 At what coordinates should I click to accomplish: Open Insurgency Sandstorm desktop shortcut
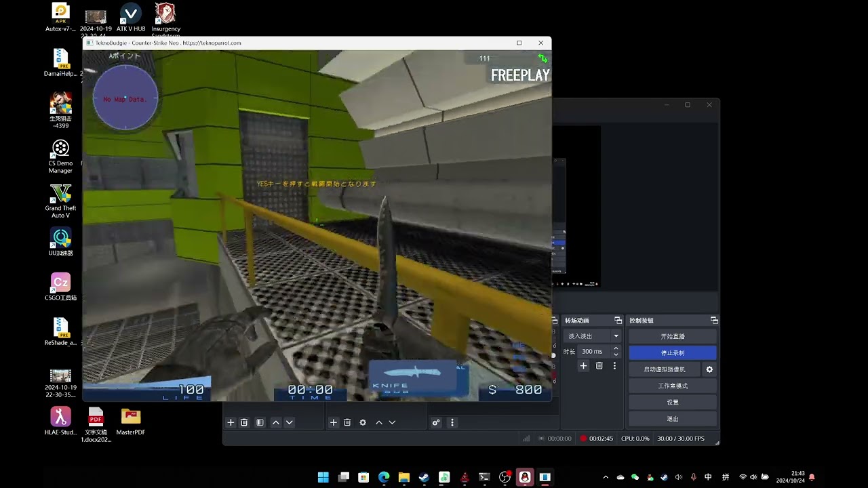(x=165, y=19)
